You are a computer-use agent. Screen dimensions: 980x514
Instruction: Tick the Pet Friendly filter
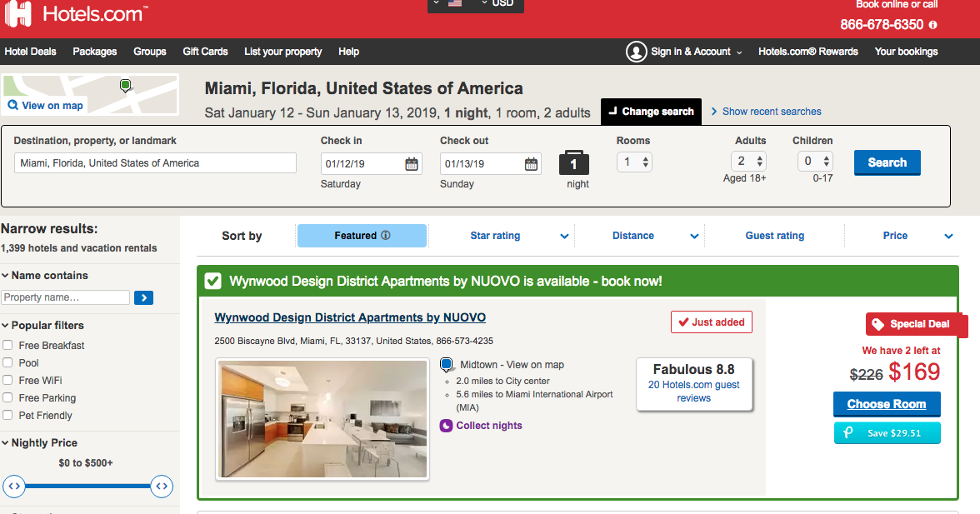[x=7, y=415]
